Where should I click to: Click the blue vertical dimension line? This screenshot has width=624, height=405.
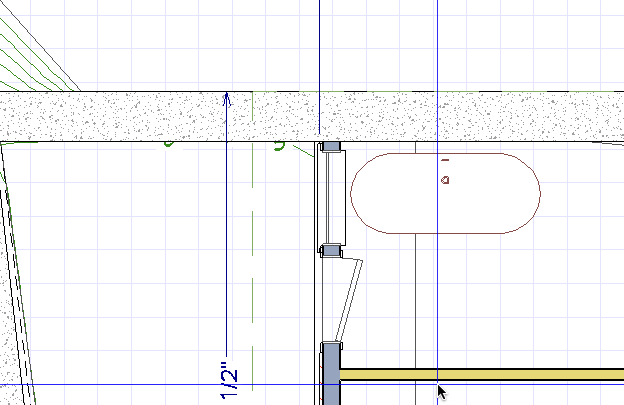click(227, 250)
